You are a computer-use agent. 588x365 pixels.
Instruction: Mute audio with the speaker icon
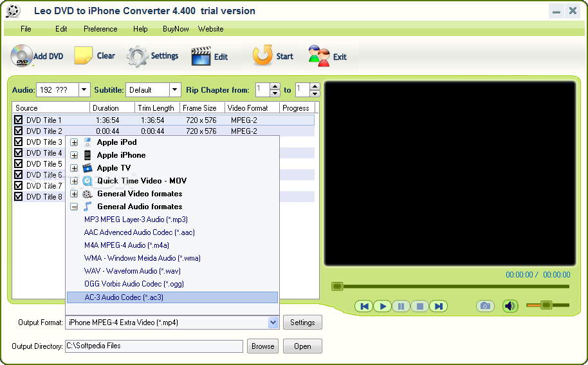pyautogui.click(x=510, y=306)
